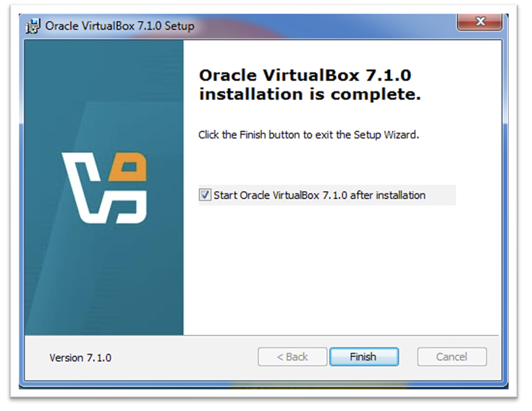Click the 'Version 7.1.0' footer label
Image resolution: width=532 pixels, height=411 pixels.
80,357
